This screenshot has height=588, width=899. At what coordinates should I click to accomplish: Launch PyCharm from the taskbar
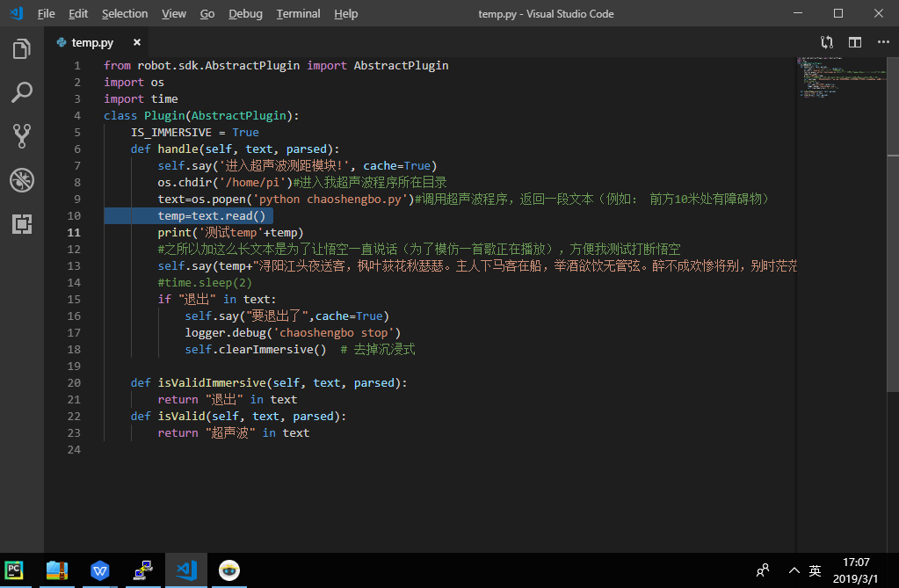click(x=14, y=570)
